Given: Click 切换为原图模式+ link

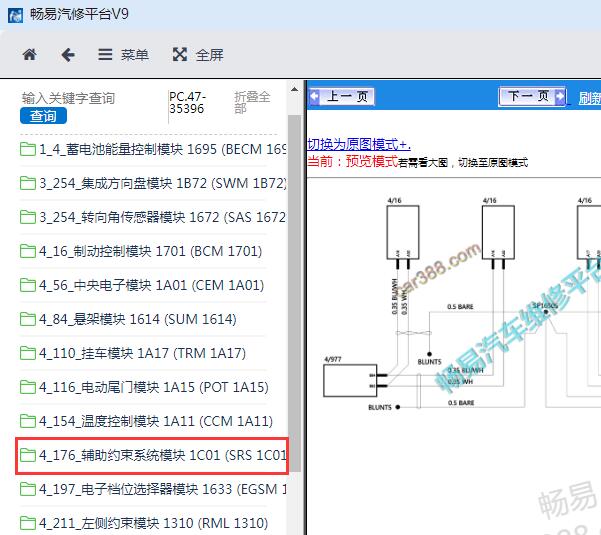Looking at the screenshot, I should (359, 144).
